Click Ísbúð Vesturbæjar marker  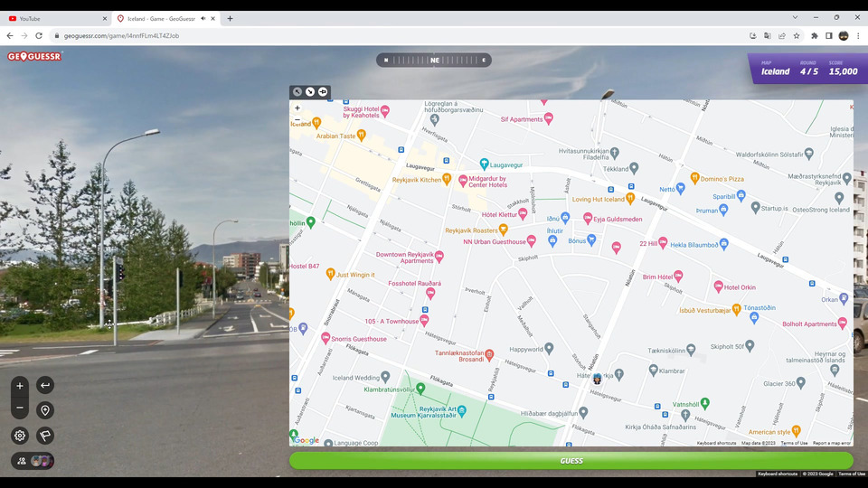tap(736, 309)
